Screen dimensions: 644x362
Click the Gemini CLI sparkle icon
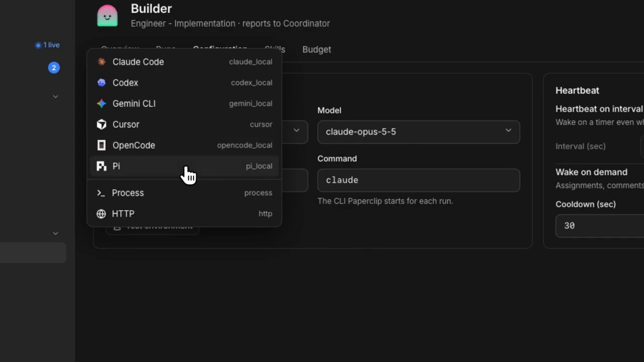tap(102, 104)
